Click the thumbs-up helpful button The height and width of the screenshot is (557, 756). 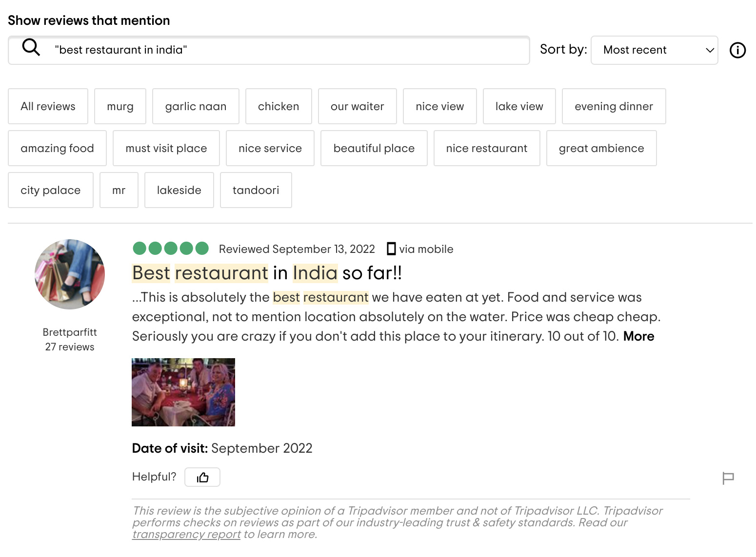coord(202,477)
